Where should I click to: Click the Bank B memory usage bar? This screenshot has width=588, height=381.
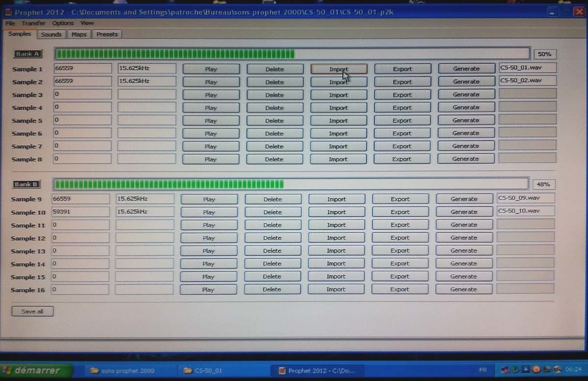[291, 184]
